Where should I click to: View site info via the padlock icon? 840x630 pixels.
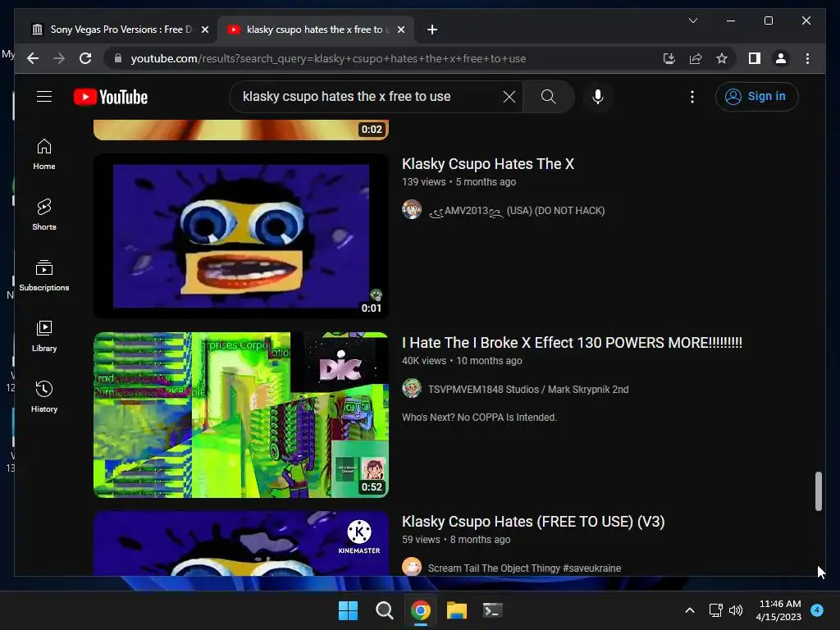118,58
